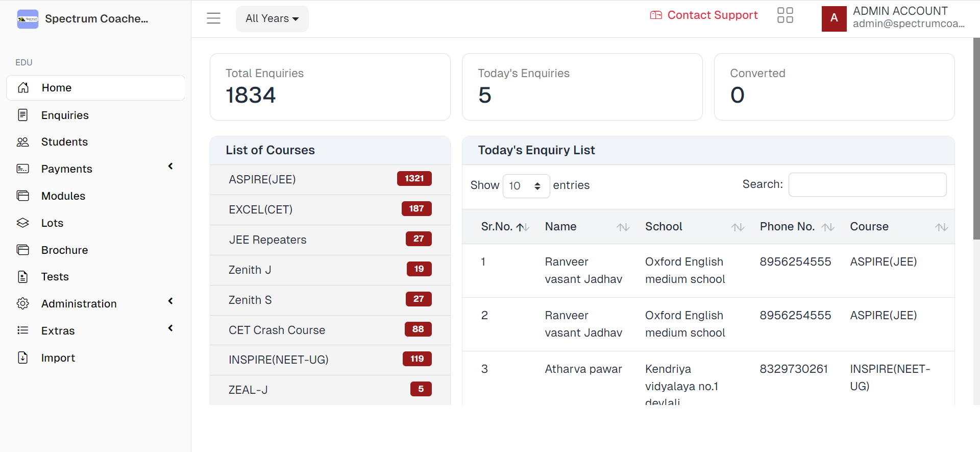Click the Today's Enquiry List heading
The height and width of the screenshot is (452, 980).
[x=536, y=150]
